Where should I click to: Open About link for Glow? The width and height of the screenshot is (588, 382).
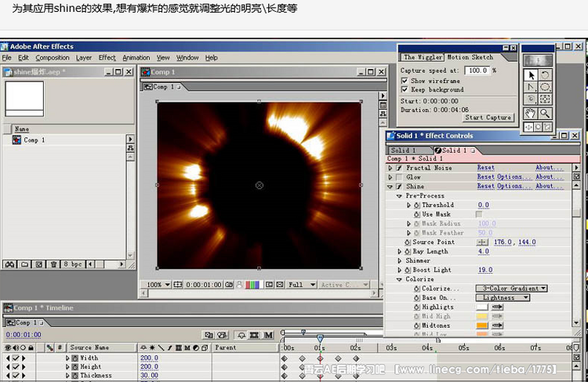point(549,177)
